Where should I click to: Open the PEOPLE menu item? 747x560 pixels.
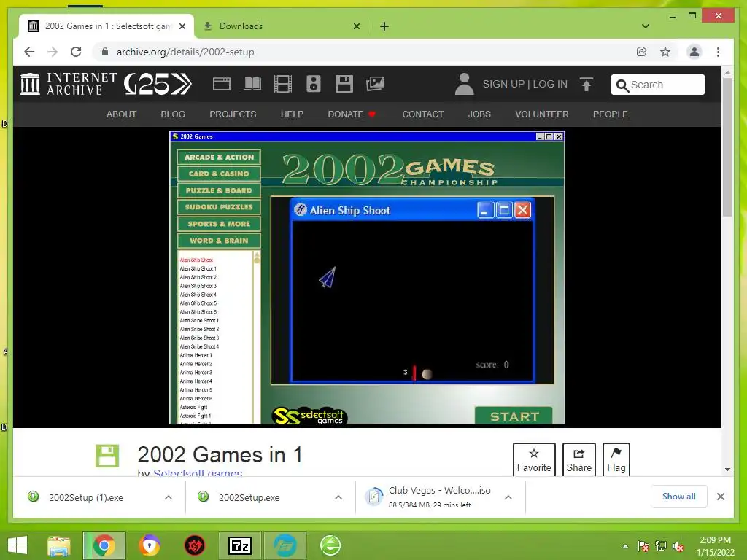611,114
